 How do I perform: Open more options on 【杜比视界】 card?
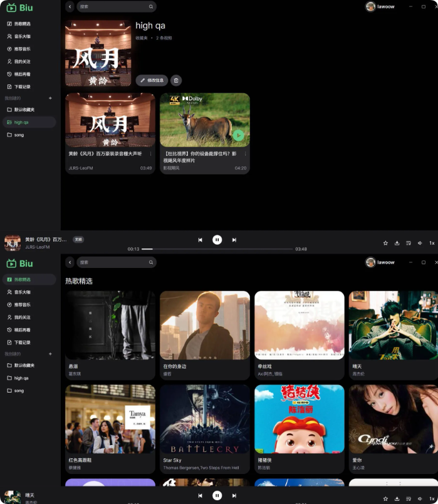[x=245, y=154]
